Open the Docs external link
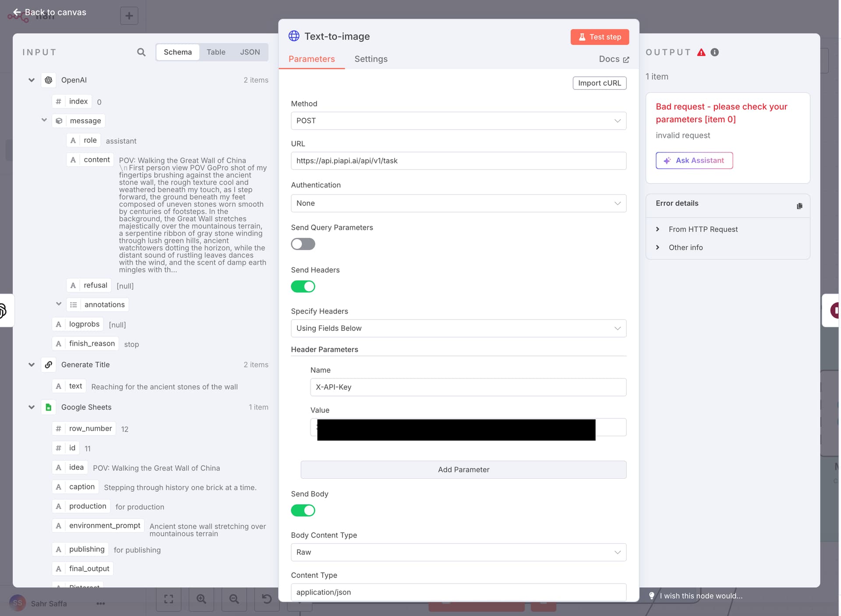 (x=614, y=59)
